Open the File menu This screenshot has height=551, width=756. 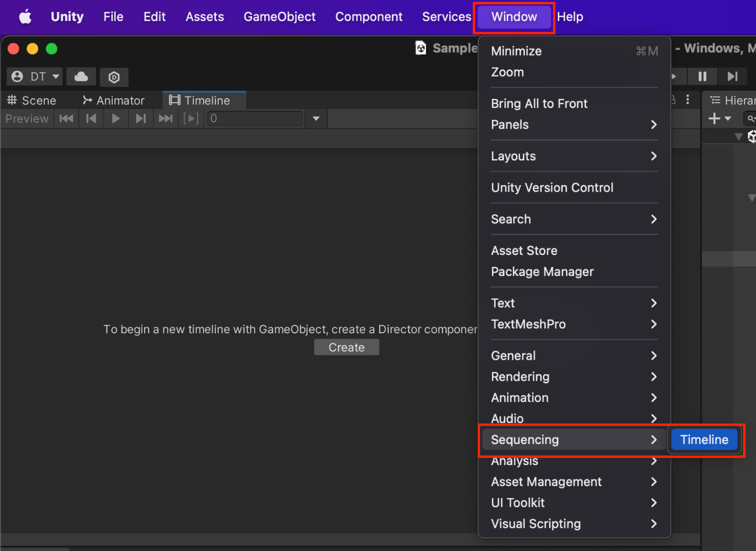tap(113, 17)
